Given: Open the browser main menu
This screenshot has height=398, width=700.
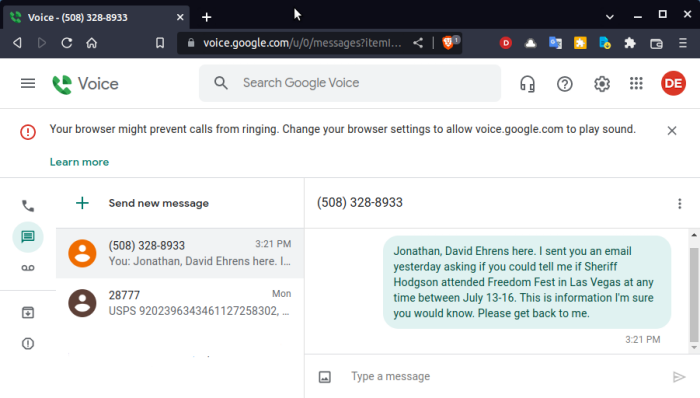Looking at the screenshot, I should (x=683, y=43).
